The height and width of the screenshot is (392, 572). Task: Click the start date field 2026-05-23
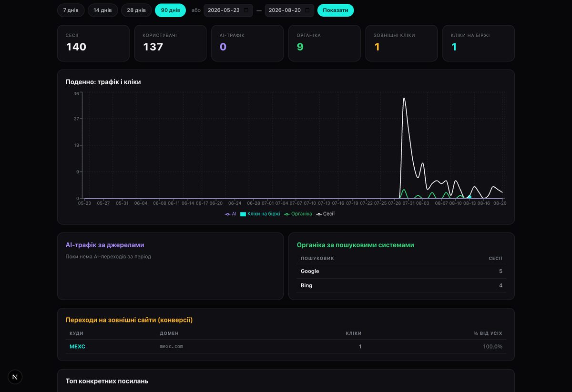pos(228,10)
